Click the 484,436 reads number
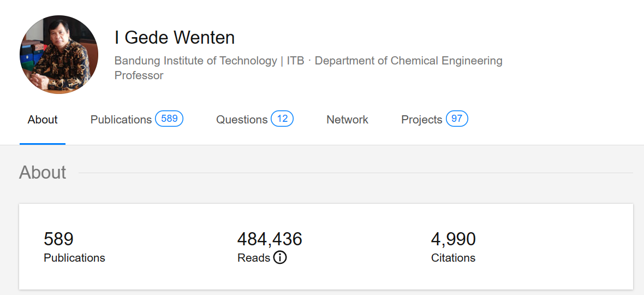Image resolution: width=644 pixels, height=295 pixels. pyautogui.click(x=270, y=239)
